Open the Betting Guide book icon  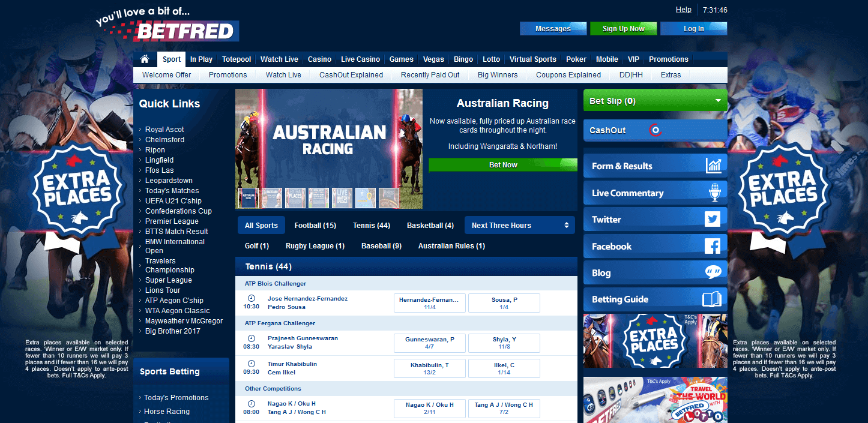tap(711, 299)
